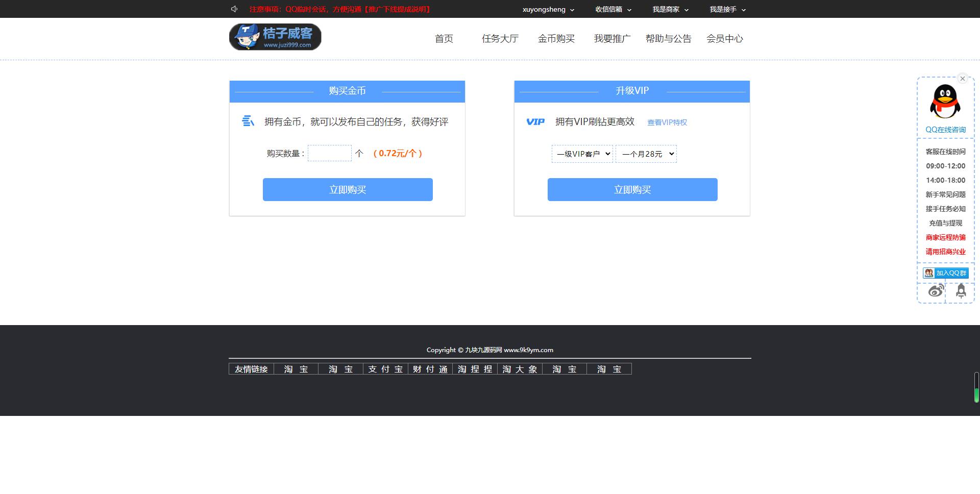
Task: Click the Weibo share icon
Action: click(936, 290)
